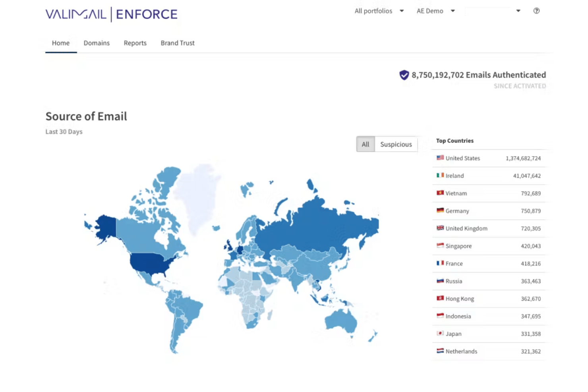Click the France flag icon
The image size is (588, 392).
point(440,263)
